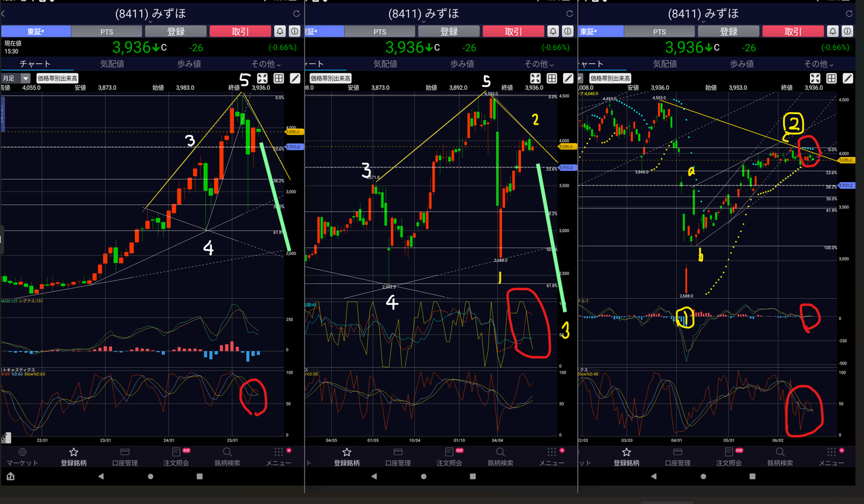Viewport: 864px width, 504px height.
Task: Switch to the 歩み値 tab in right panel
Action: (742, 63)
